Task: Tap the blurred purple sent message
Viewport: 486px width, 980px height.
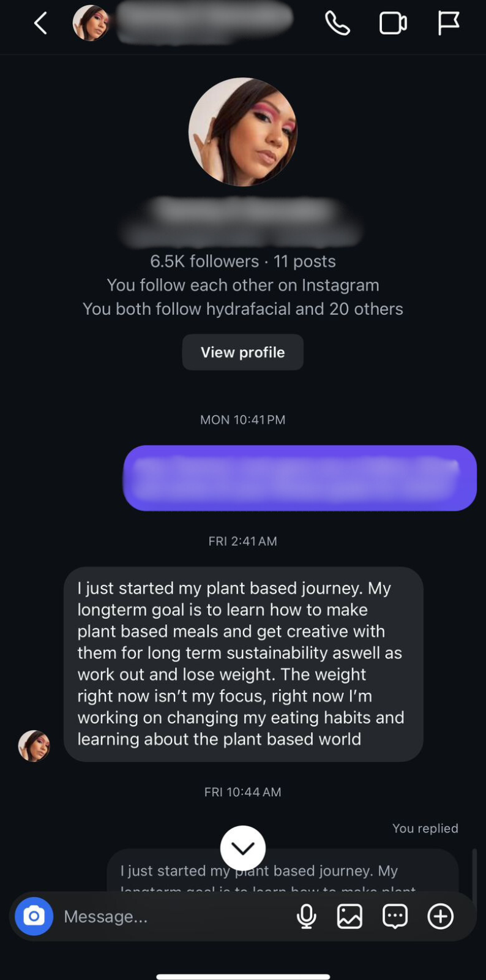Action: click(300, 478)
